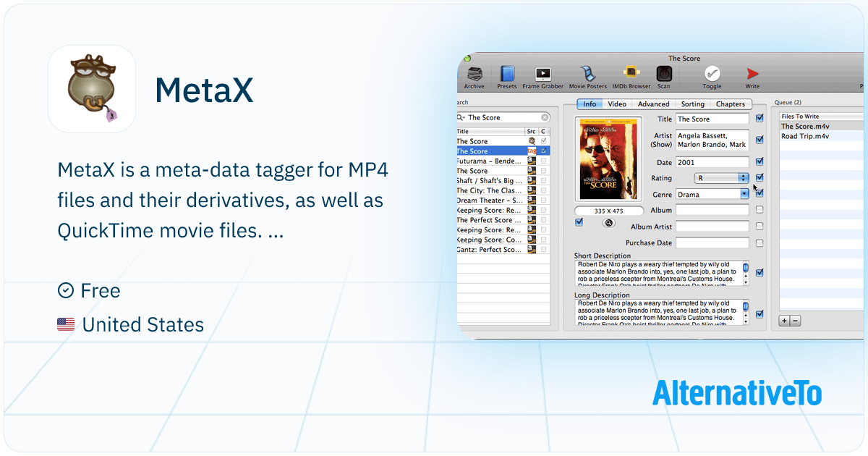Click Amazon source icon for Futurama row
868x456 pixels.
(531, 161)
